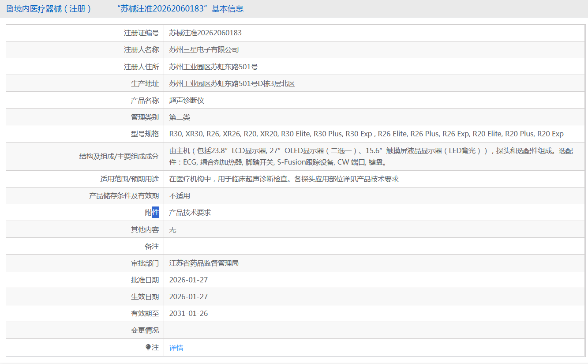This screenshot has width=588, height=364.
Task: Click the 无 value in 其他内容 row
Action: click(x=173, y=229)
